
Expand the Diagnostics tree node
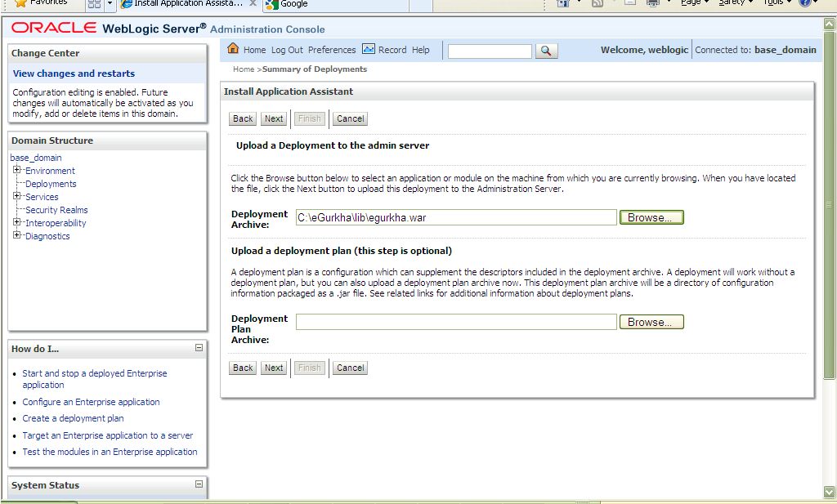coord(16,234)
